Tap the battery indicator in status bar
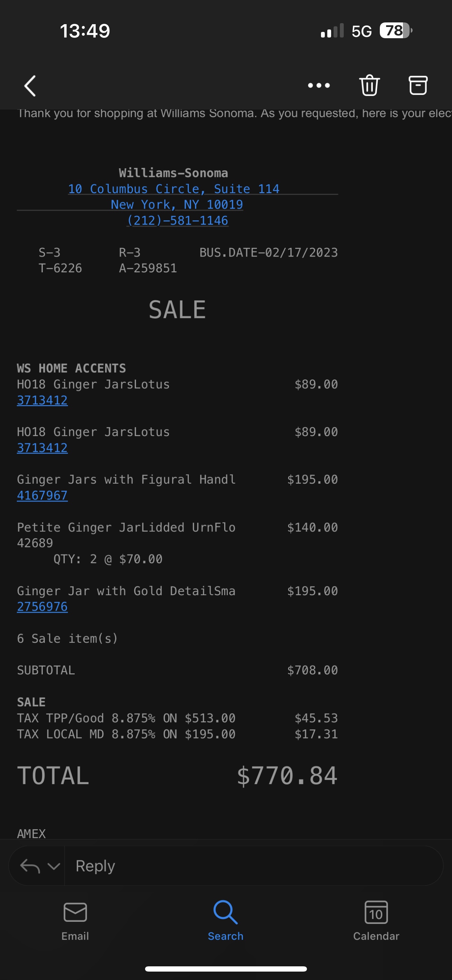Screen dimensions: 452x980 point(396,30)
